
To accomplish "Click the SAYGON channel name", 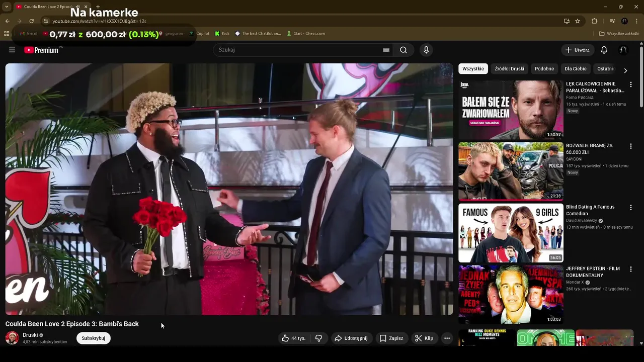I will pyautogui.click(x=574, y=159).
